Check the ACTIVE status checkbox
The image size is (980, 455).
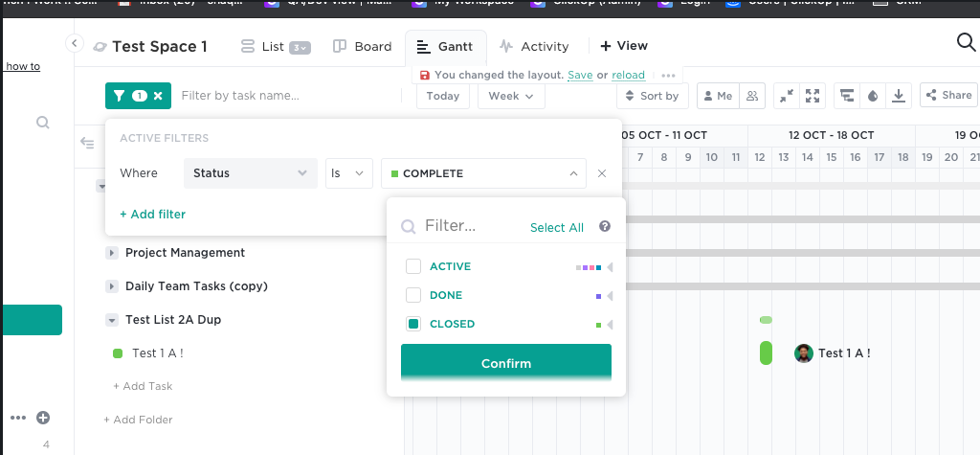click(413, 266)
